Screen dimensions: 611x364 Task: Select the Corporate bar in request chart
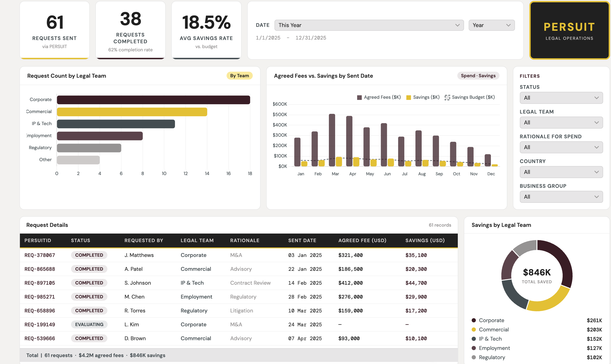click(153, 100)
